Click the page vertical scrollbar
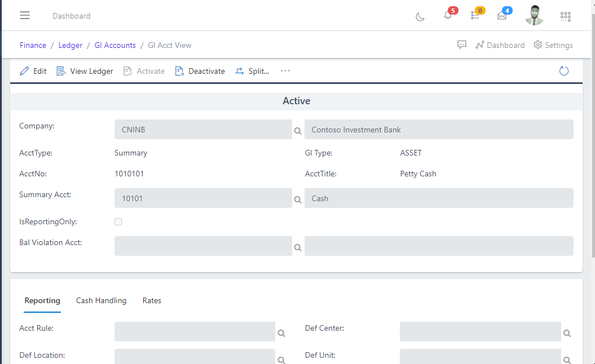This screenshot has height=364, width=595. 593,136
